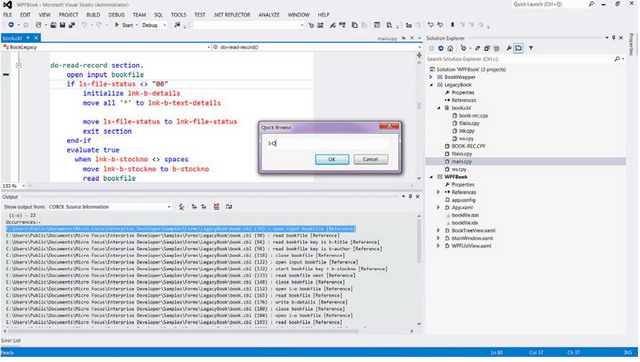
Task: Expand the BookTreeView.xaml node
Action: tap(439, 231)
